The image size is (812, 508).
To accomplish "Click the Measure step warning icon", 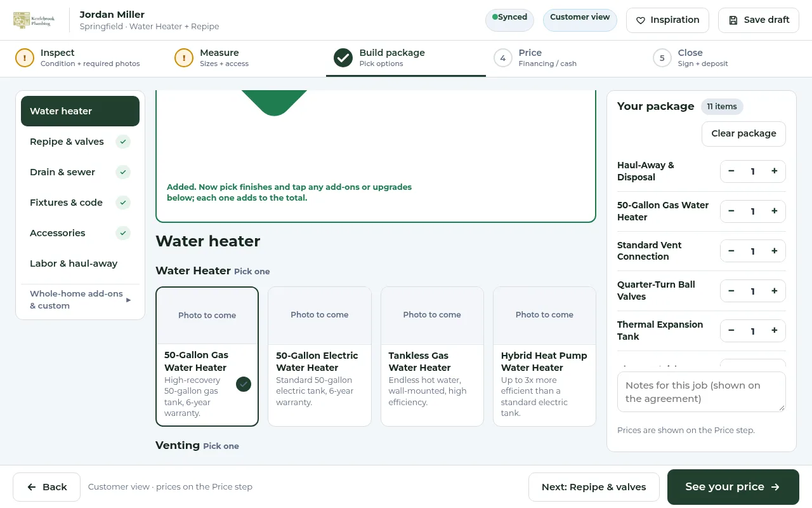I will point(184,58).
